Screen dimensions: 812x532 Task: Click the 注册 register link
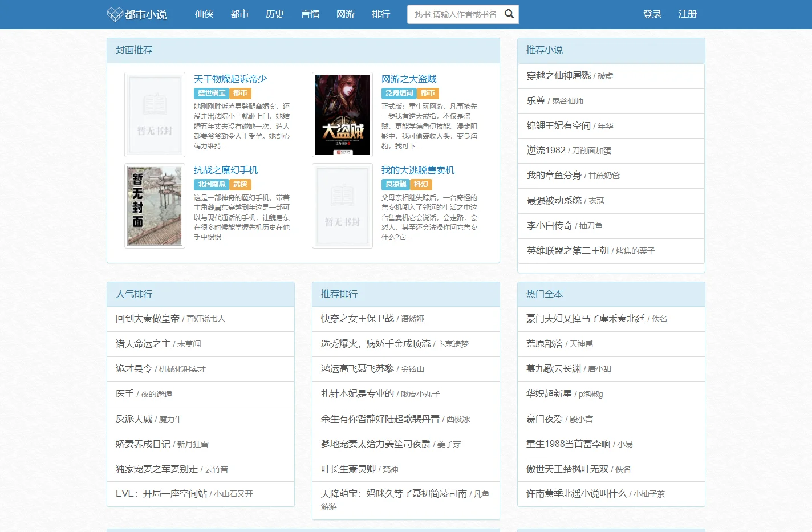click(688, 14)
